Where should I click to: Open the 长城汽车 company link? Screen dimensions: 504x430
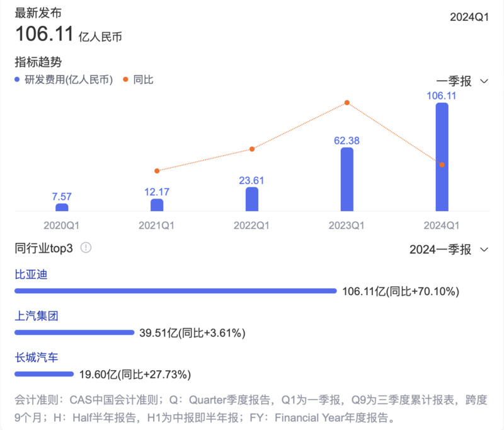(37, 357)
